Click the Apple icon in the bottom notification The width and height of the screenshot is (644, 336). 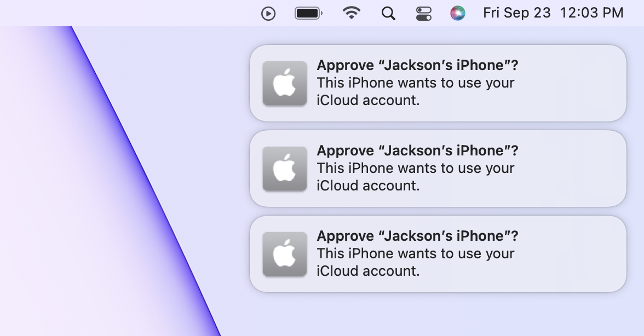point(285,254)
